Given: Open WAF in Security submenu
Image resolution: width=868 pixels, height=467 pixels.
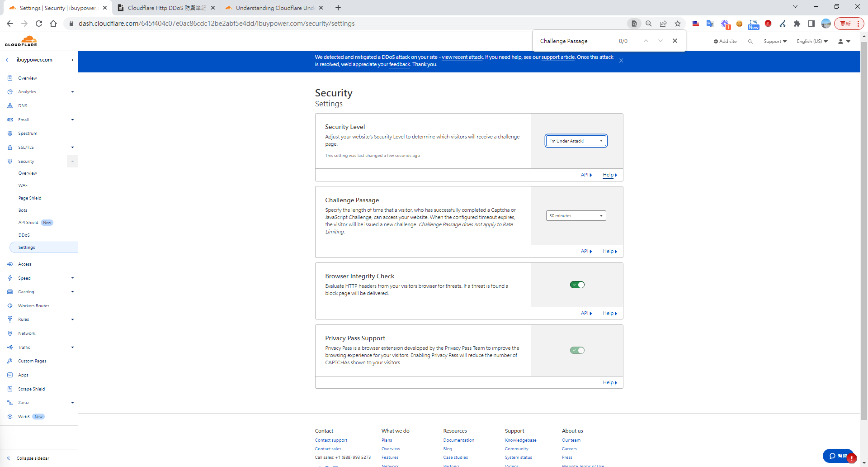Looking at the screenshot, I should point(23,186).
